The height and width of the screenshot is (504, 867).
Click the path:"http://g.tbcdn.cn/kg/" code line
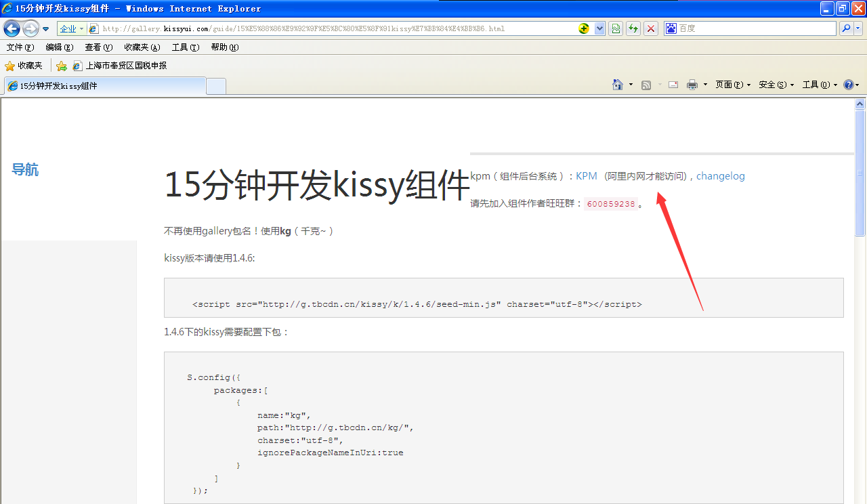pos(335,427)
